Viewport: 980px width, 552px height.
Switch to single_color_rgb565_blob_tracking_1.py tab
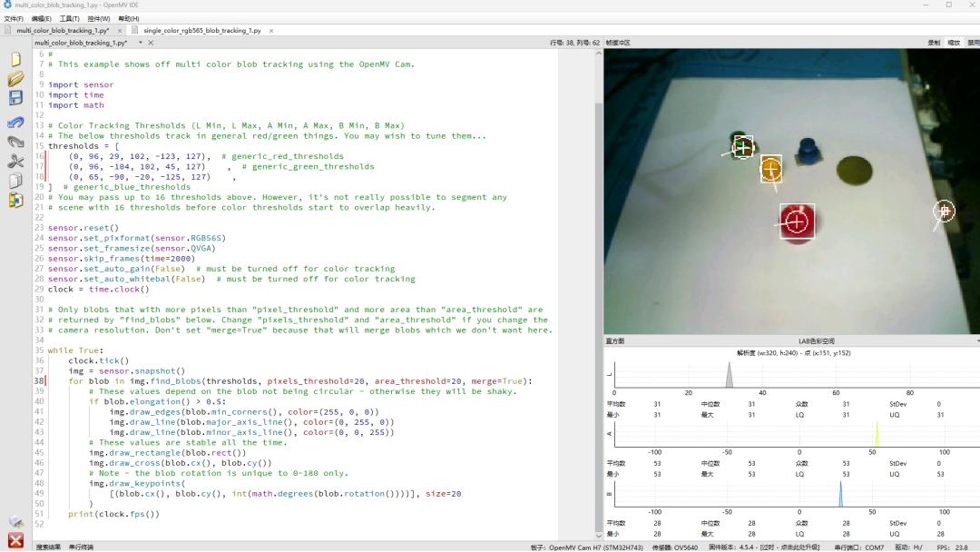pos(201,30)
